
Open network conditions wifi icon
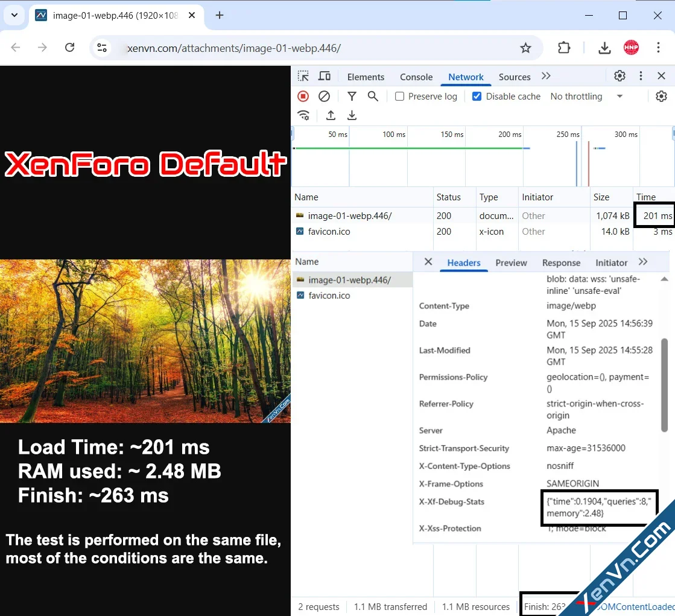[x=303, y=115]
